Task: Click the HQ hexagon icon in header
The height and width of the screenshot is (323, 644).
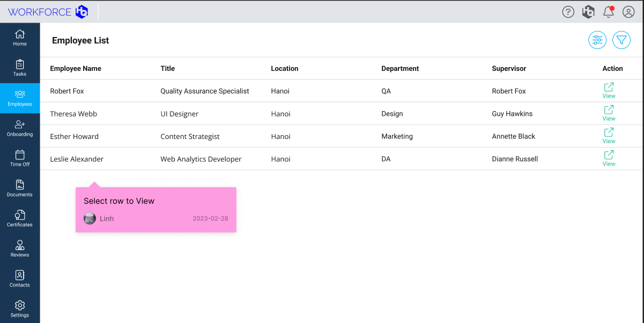Action: (588, 12)
